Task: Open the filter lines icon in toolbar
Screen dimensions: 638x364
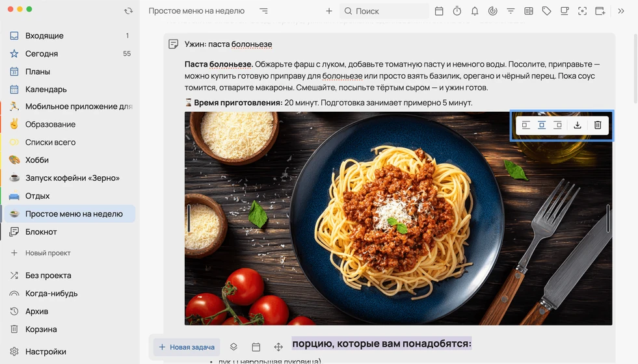Action: [511, 11]
